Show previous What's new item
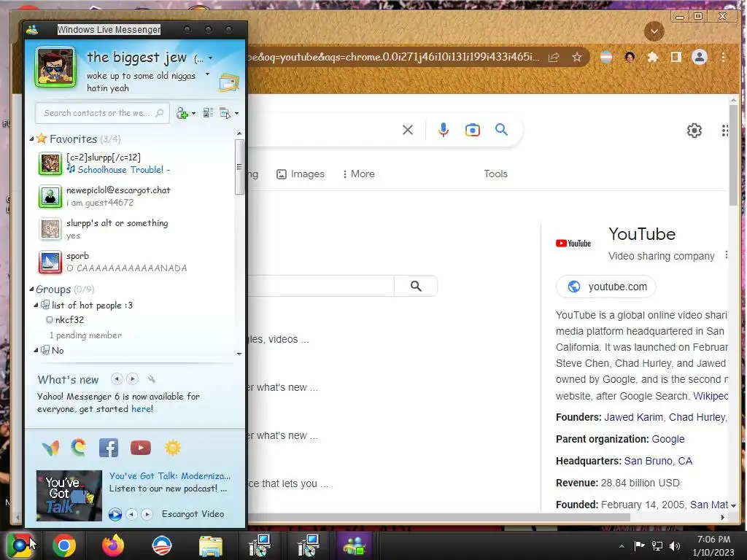 point(117,379)
